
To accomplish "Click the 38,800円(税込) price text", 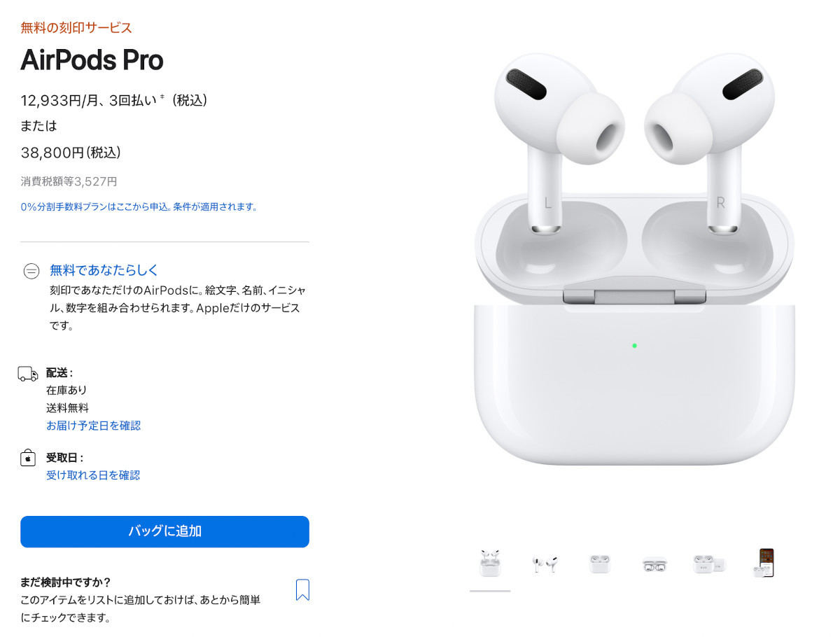I will coord(71,153).
